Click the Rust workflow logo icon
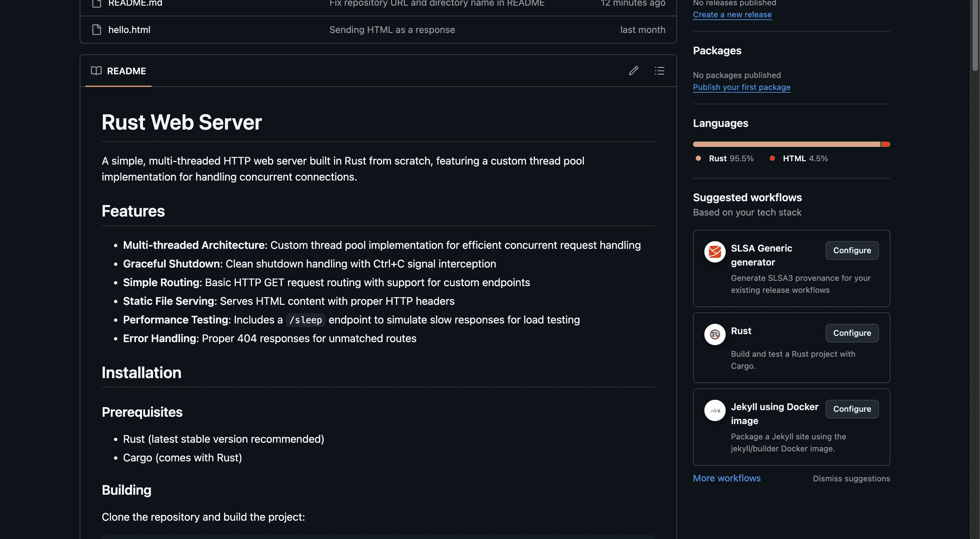 (714, 334)
